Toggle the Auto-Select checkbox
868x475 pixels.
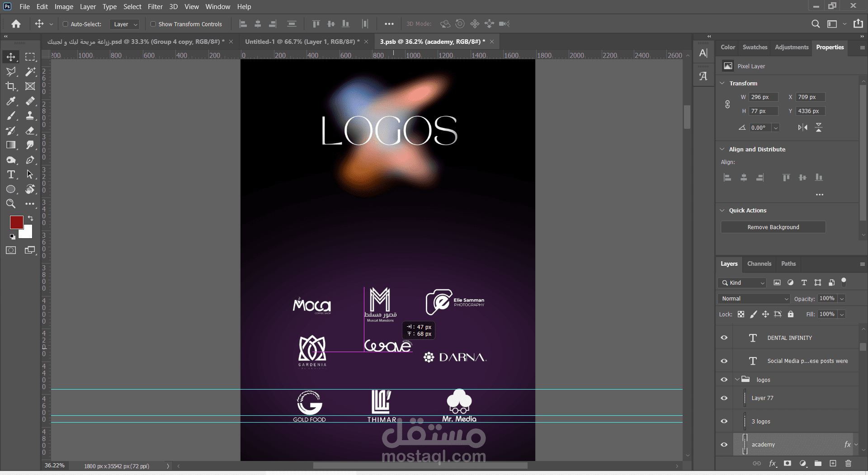click(65, 24)
